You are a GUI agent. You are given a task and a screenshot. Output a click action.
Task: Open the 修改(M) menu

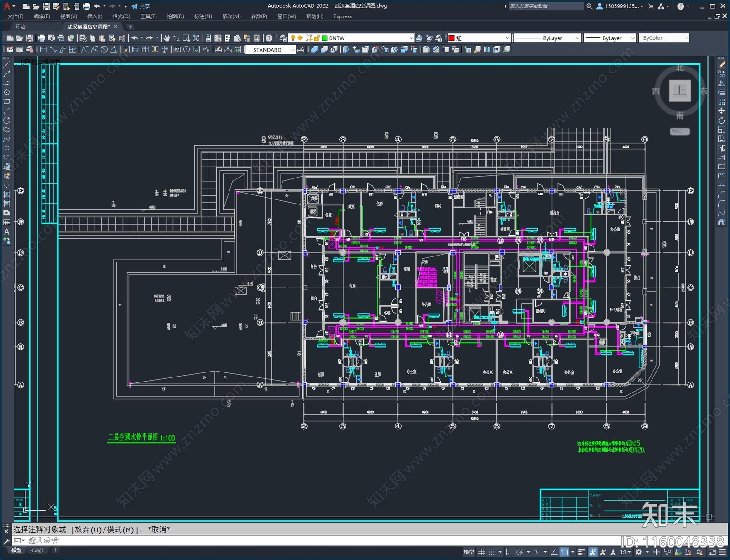pos(231,16)
